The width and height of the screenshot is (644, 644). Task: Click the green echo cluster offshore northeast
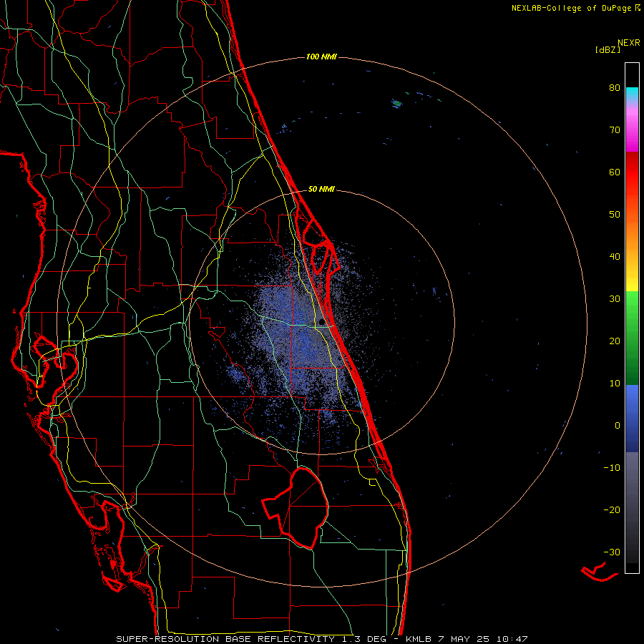click(x=396, y=103)
